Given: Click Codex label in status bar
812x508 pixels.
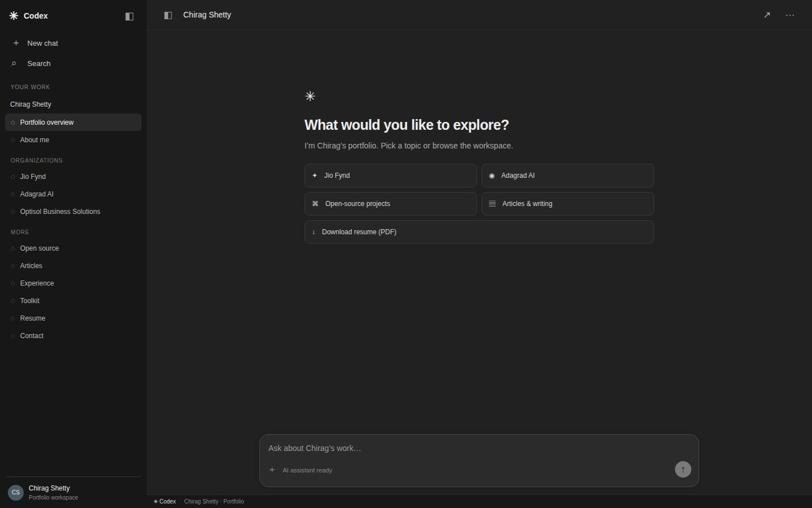Looking at the screenshot, I should [165, 501].
